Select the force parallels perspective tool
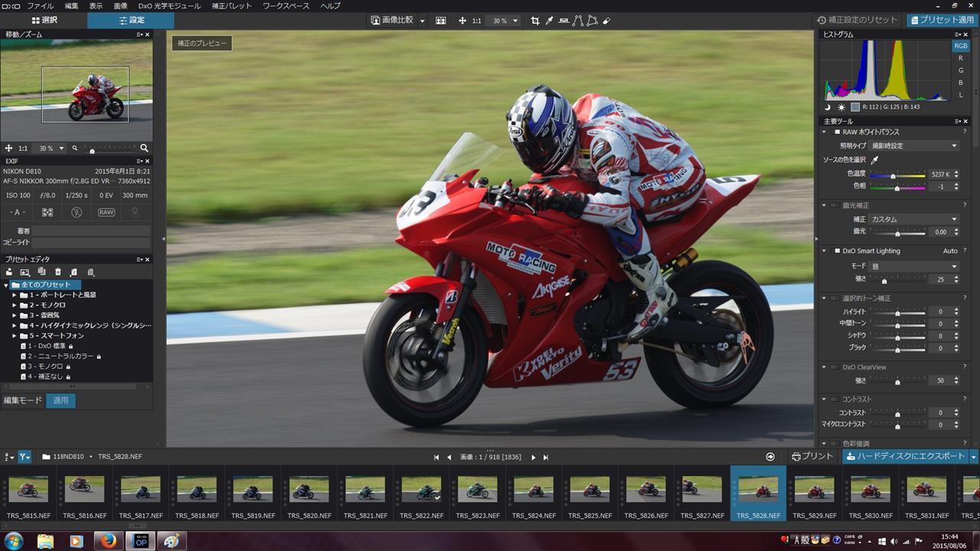The width and height of the screenshot is (980, 551). pyautogui.click(x=578, y=21)
